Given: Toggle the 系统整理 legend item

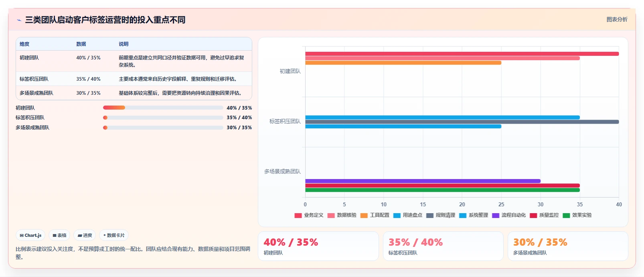Looking at the screenshot, I should (x=473, y=215).
